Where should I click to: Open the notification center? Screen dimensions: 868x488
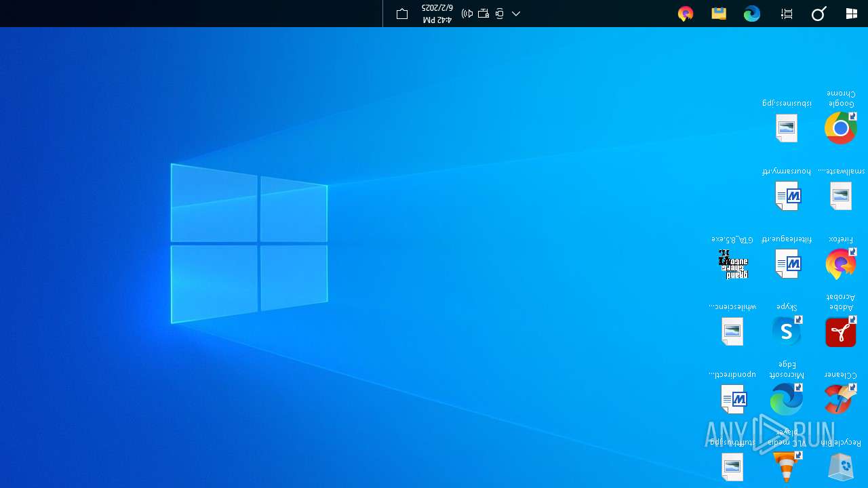402,14
